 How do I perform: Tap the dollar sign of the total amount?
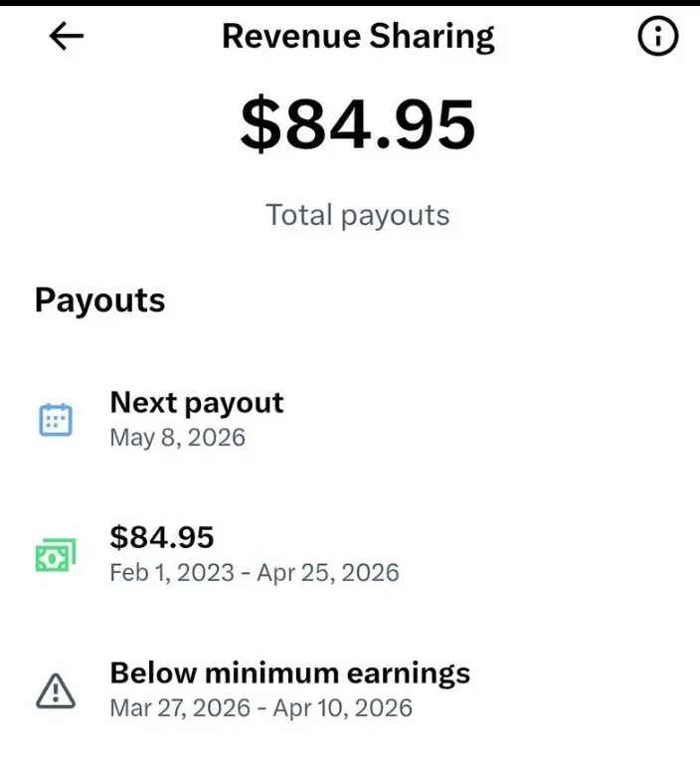tap(261, 123)
